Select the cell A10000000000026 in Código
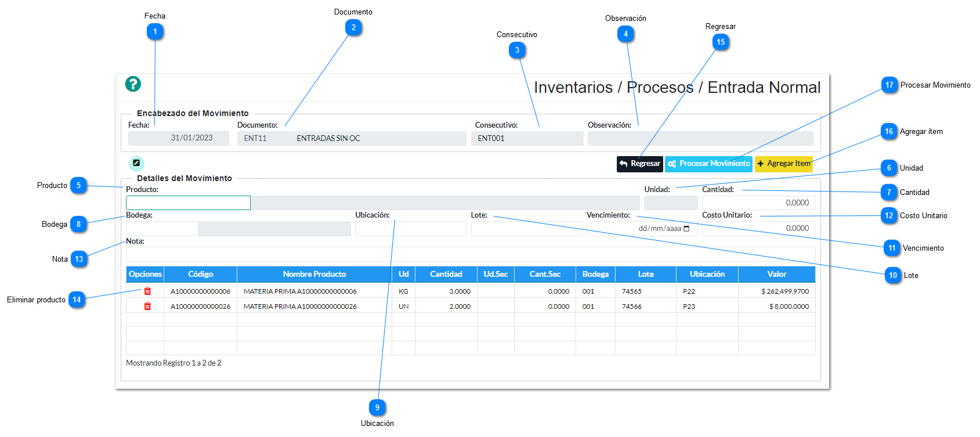Viewport: 980px width, 437px height. [x=200, y=306]
